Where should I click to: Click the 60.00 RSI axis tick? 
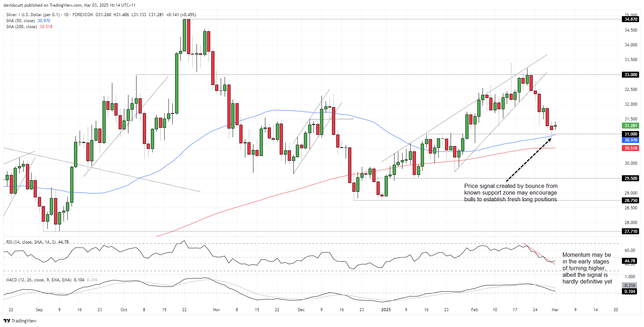point(630,250)
